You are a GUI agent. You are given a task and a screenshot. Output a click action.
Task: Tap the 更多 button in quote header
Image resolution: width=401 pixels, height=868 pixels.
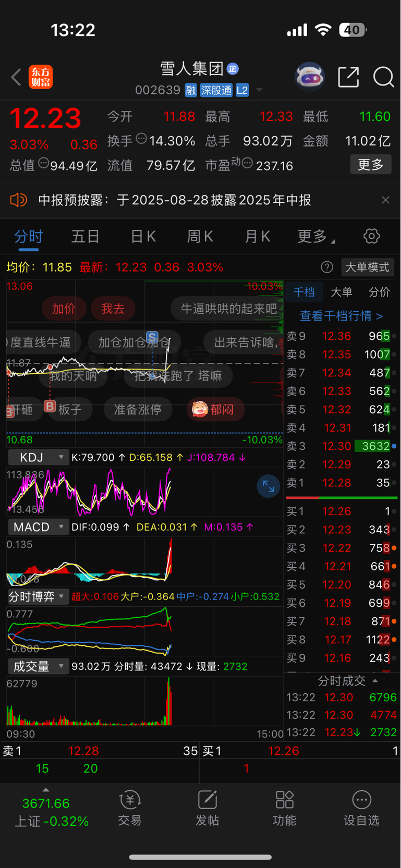point(371,165)
